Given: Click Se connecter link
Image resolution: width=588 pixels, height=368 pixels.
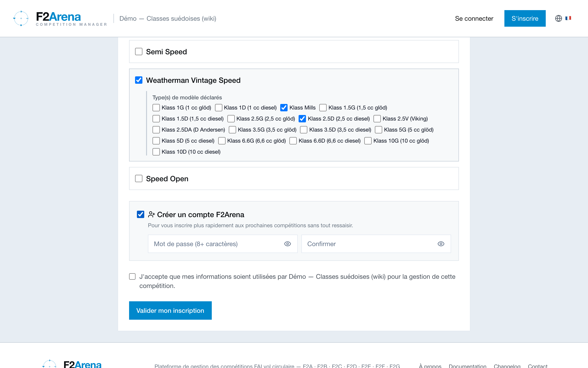Looking at the screenshot, I should point(474,18).
